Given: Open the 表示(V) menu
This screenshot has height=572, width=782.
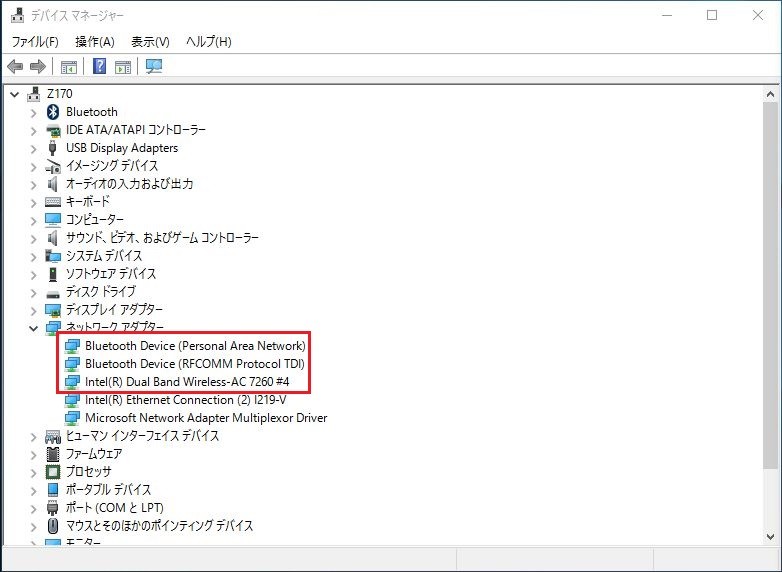Looking at the screenshot, I should (x=150, y=41).
